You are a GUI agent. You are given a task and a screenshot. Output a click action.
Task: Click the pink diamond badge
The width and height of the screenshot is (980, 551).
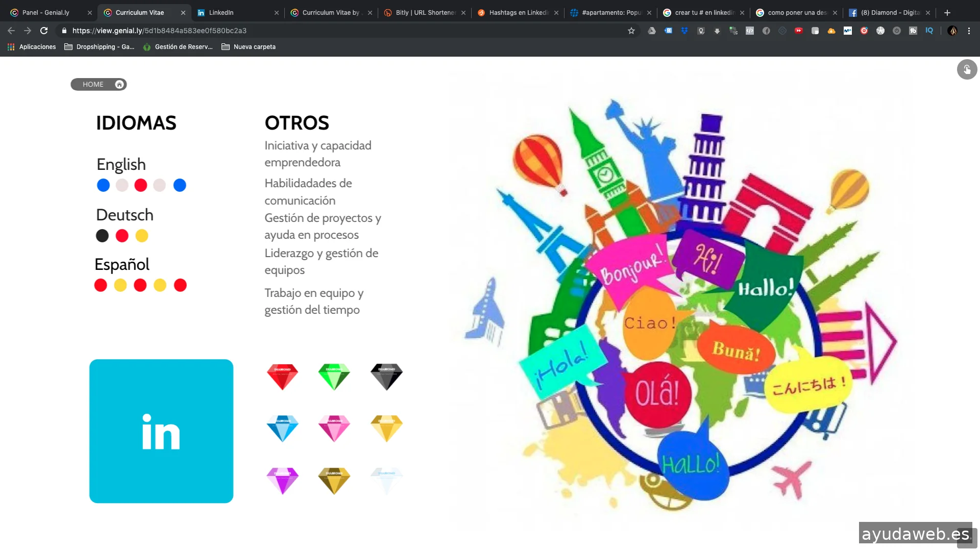(334, 428)
